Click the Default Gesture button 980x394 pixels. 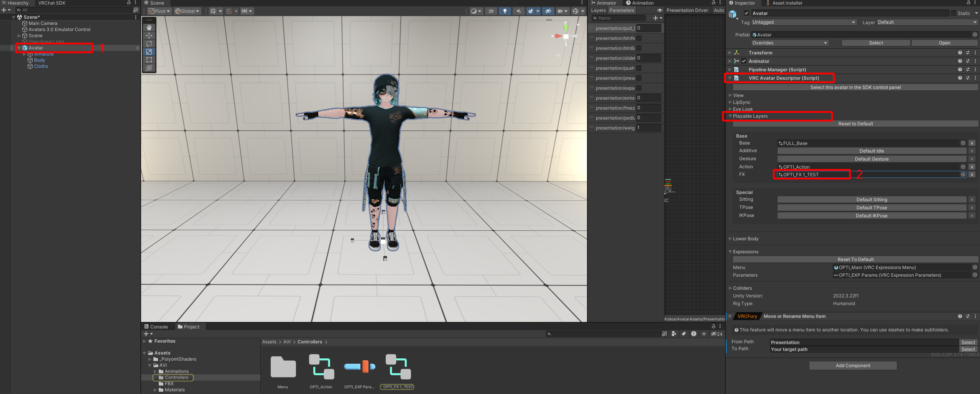[871, 159]
